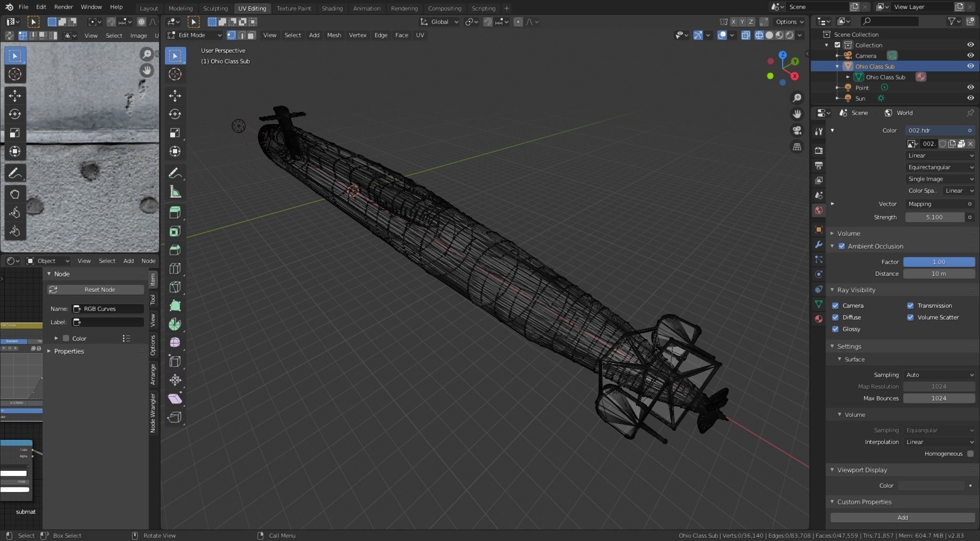Click the Mapping vector button
This screenshot has width=980, height=541.
[940, 204]
